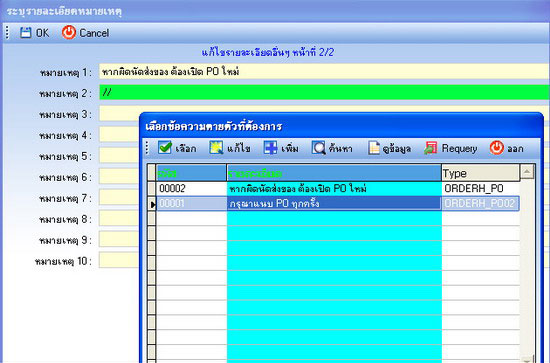This screenshot has height=363, width=550.
Task: Click the main toolbar grip handle
Action: (7, 33)
